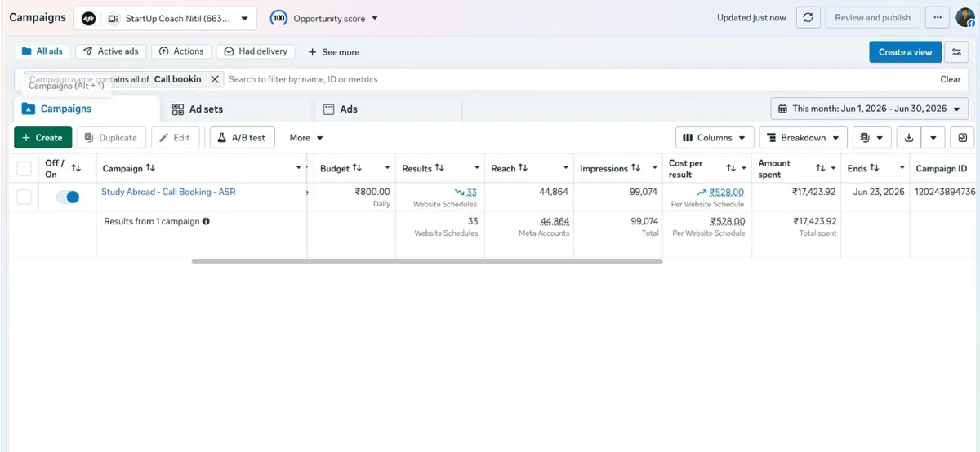Sort by Impressions column arrows

[635, 168]
